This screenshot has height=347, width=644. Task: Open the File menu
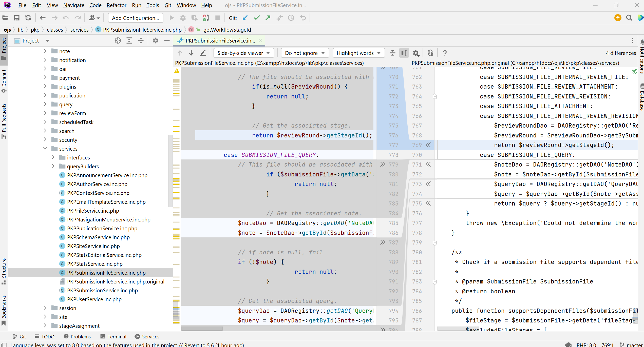point(22,5)
